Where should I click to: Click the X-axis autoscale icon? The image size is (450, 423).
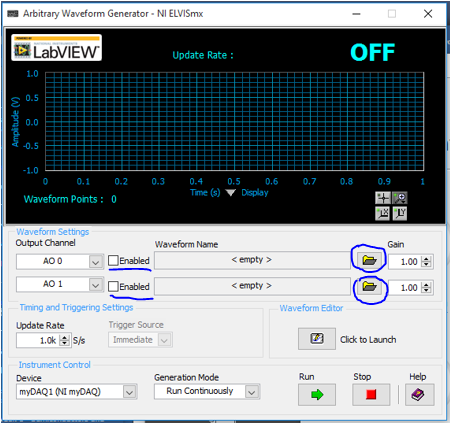383,213
